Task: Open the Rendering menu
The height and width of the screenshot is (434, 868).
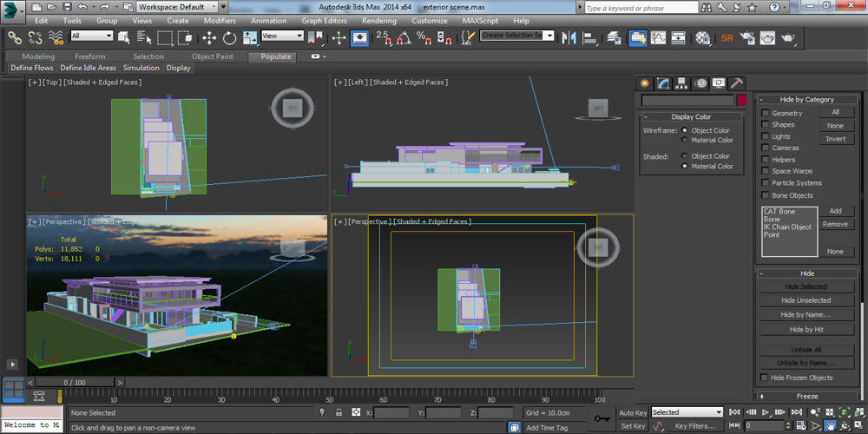Action: tap(378, 20)
